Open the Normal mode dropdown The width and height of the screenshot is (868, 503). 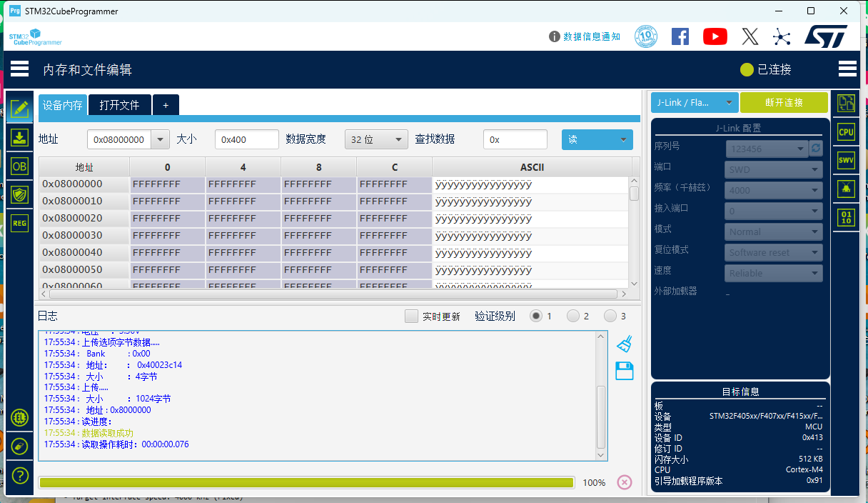point(774,231)
